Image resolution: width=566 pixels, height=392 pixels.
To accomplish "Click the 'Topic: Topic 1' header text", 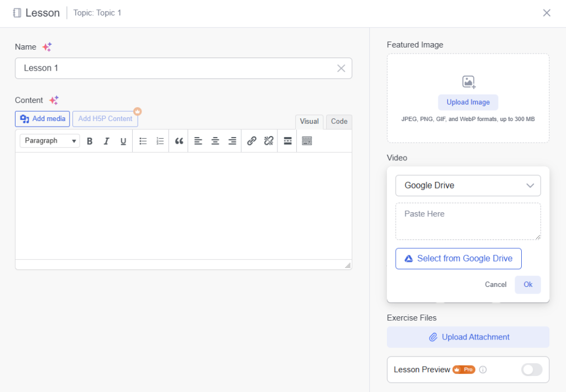I will (x=97, y=13).
